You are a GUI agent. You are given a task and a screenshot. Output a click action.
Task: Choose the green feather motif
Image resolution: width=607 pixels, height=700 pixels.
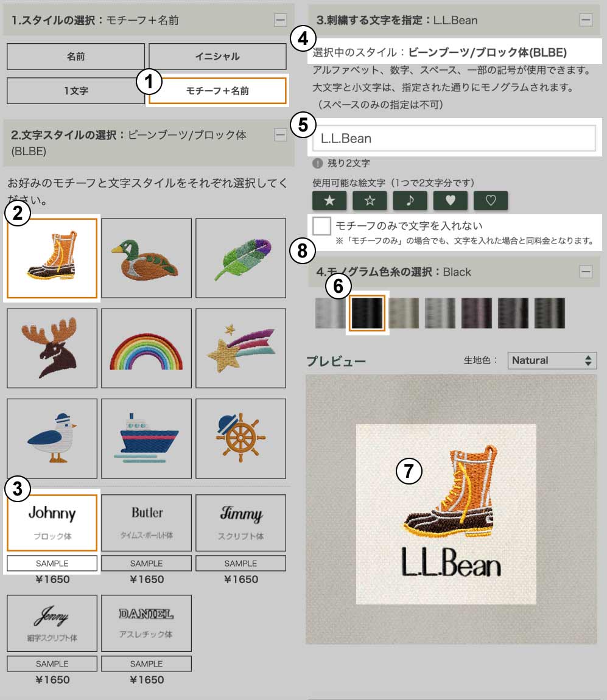pos(240,258)
